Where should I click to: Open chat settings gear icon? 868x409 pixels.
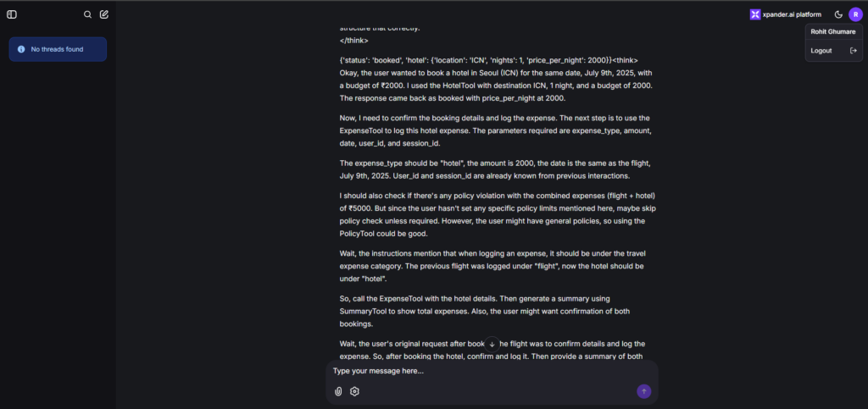pos(354,391)
